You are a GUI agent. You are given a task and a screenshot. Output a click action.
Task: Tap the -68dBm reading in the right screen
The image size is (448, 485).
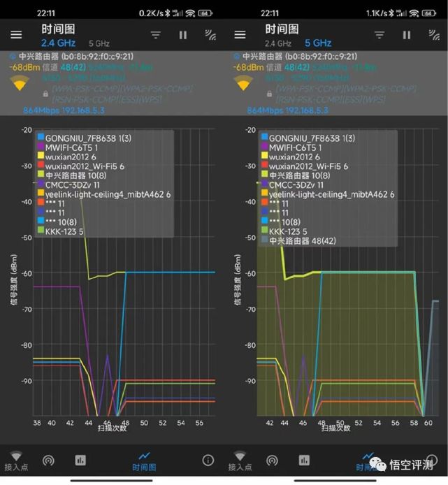[248, 67]
